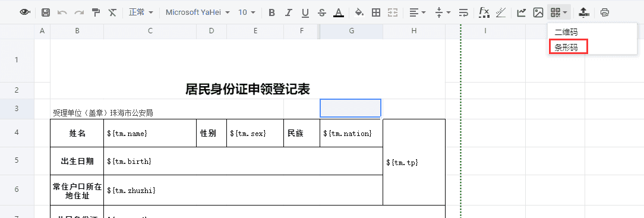Click the preview eye icon
Image resolution: width=644 pixels, height=218 pixels.
[25, 12]
